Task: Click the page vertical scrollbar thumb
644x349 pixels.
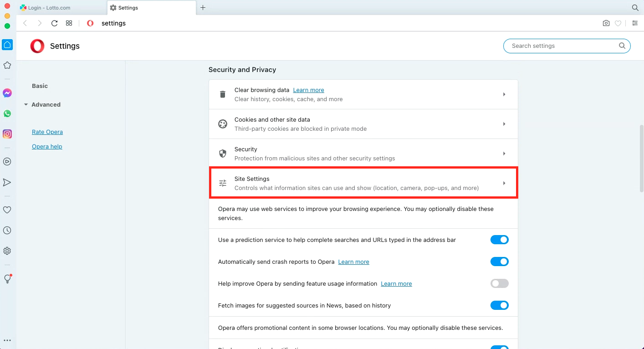Action: 641,159
